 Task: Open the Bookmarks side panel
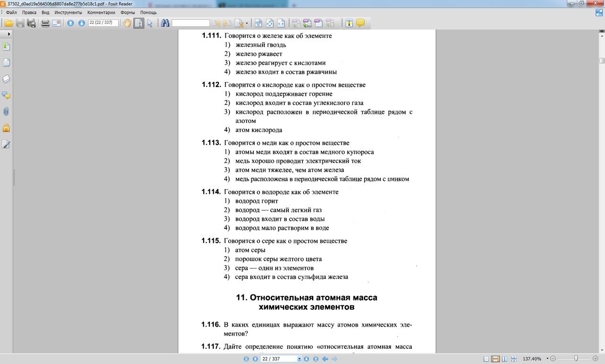click(x=6, y=46)
